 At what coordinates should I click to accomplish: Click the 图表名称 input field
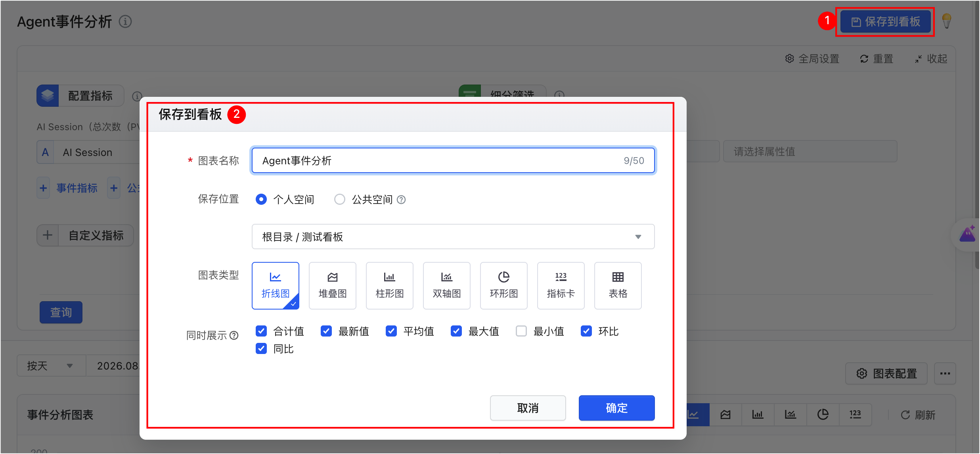[x=453, y=161]
